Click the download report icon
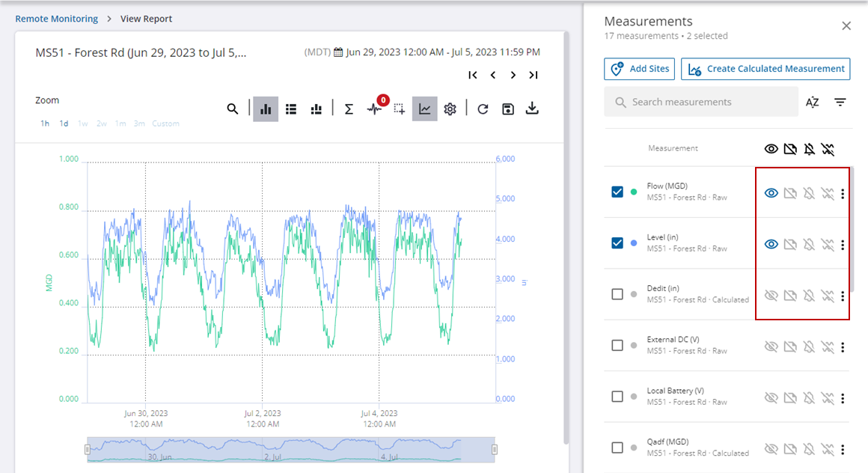Viewport: 868px width, 473px height. [532, 109]
